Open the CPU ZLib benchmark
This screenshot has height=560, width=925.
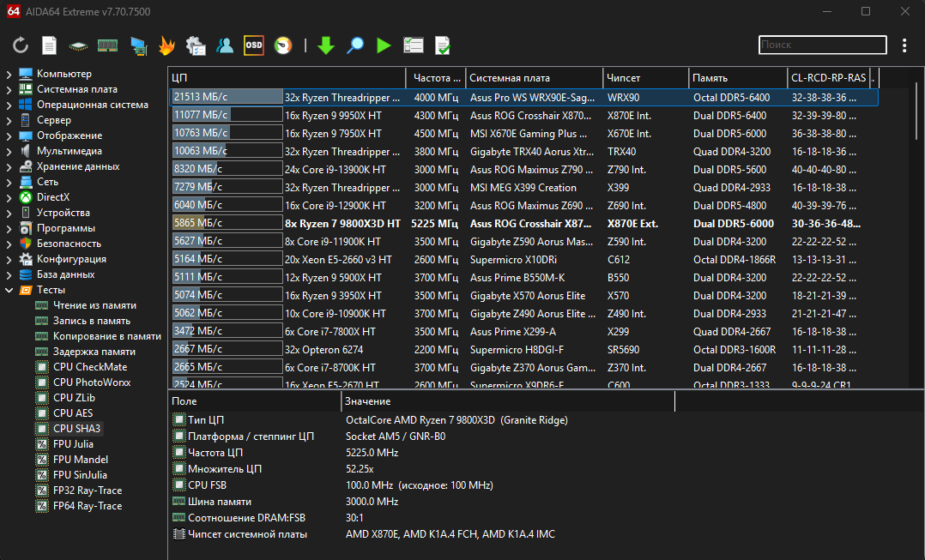[74, 398]
